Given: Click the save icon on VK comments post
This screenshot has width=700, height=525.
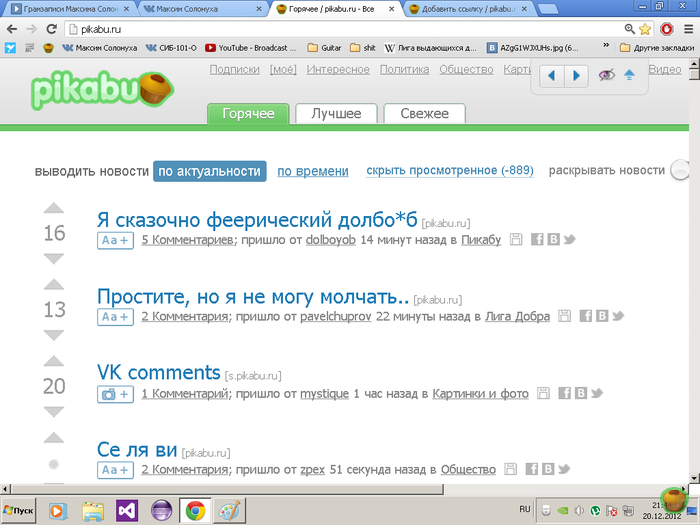Looking at the screenshot, I should pyautogui.click(x=544, y=394).
